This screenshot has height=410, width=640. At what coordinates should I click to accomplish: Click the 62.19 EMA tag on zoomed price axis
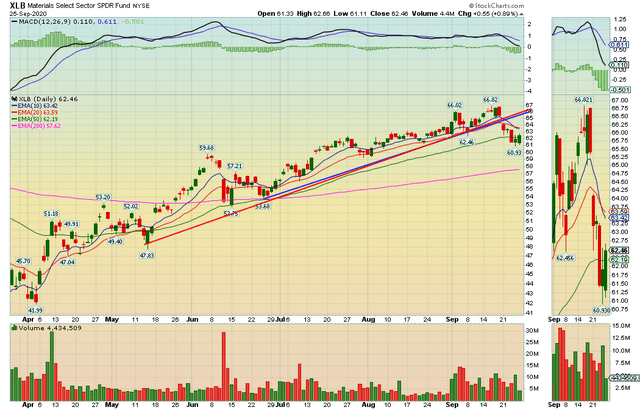619,260
